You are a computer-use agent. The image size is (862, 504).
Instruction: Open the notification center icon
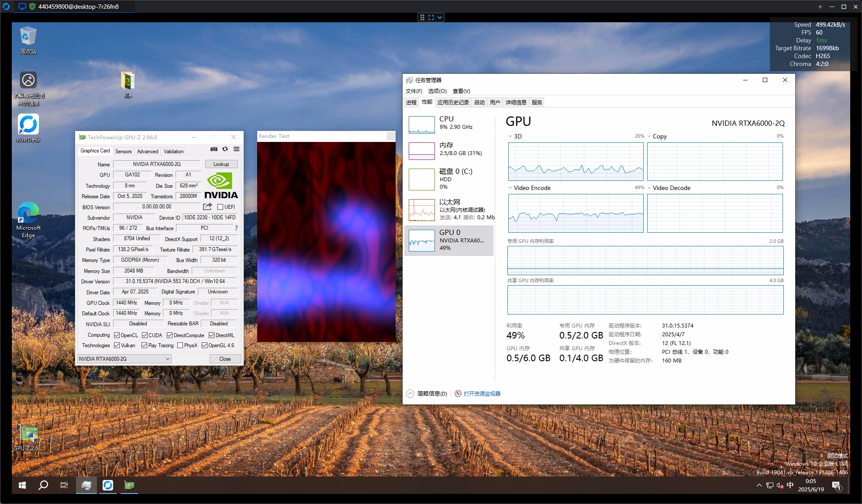837,485
